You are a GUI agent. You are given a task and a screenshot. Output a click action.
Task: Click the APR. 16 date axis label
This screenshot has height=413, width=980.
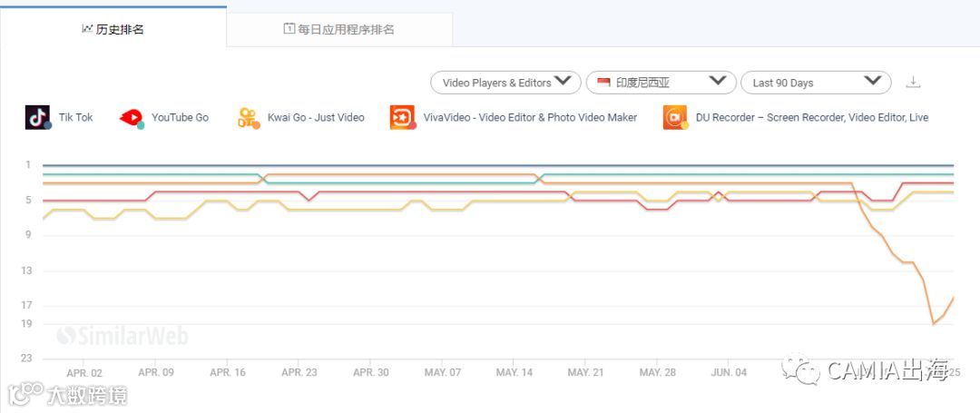(x=228, y=372)
